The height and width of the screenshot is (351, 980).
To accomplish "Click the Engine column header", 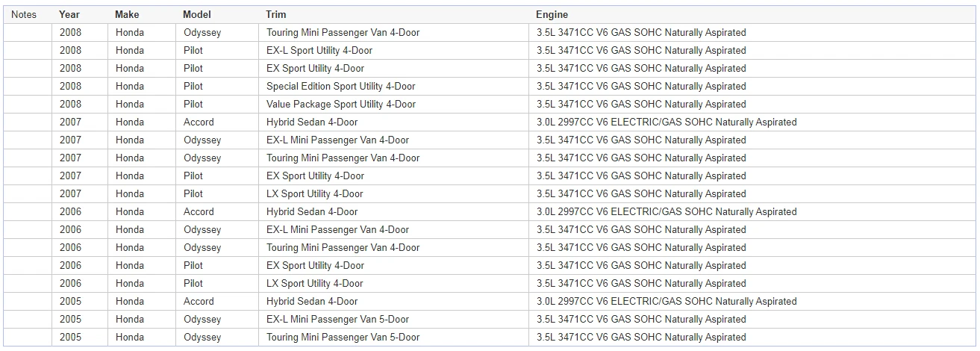I will [552, 14].
